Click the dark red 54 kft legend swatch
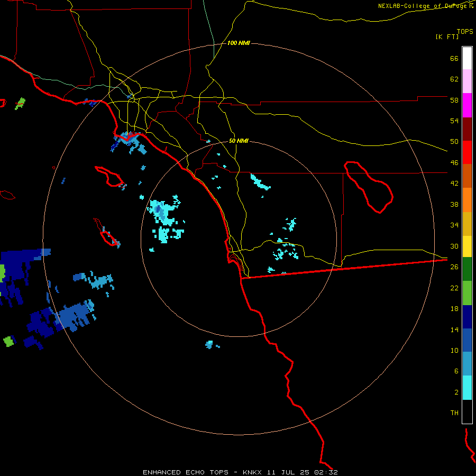476x476 pixels. 467,130
